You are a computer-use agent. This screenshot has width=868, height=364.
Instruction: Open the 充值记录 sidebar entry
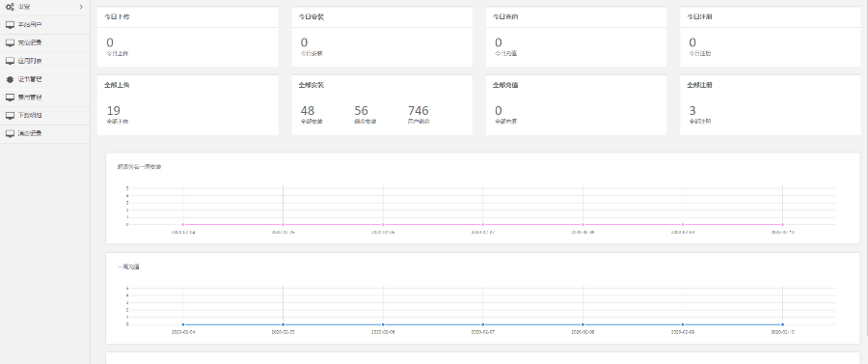point(44,42)
